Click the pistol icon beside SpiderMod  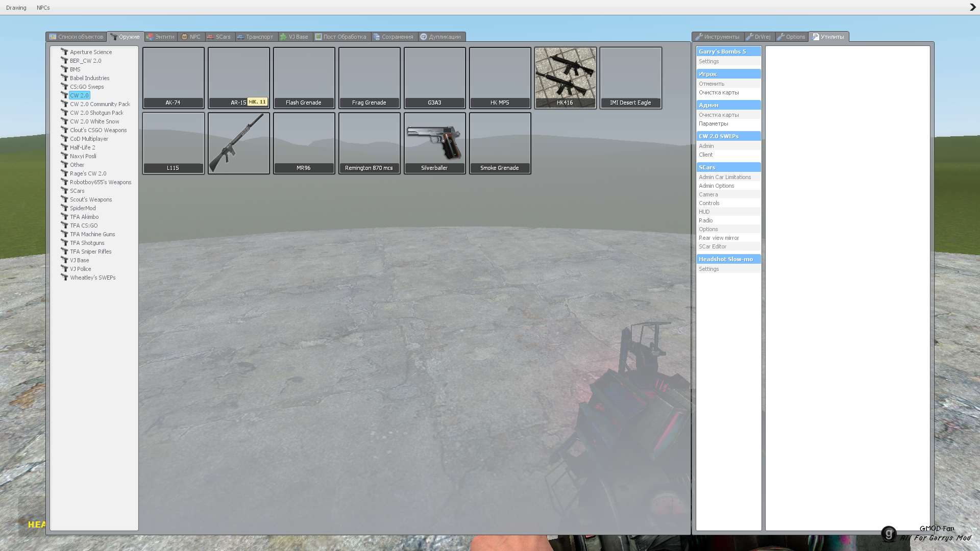64,208
